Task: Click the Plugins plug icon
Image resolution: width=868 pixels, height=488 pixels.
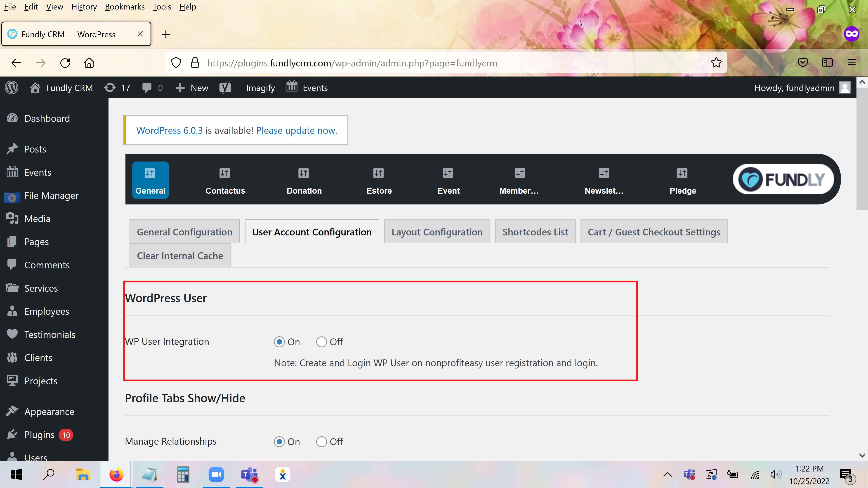Action: click(12, 434)
